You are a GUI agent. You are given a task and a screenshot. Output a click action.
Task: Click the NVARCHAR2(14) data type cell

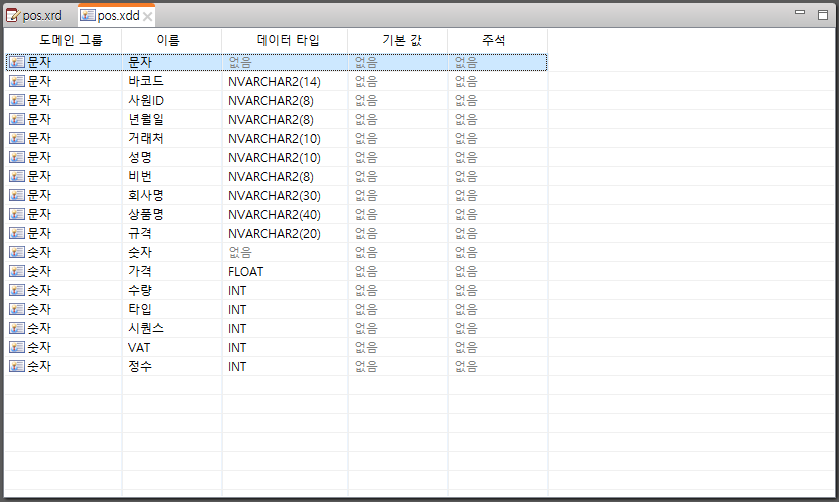(285, 81)
